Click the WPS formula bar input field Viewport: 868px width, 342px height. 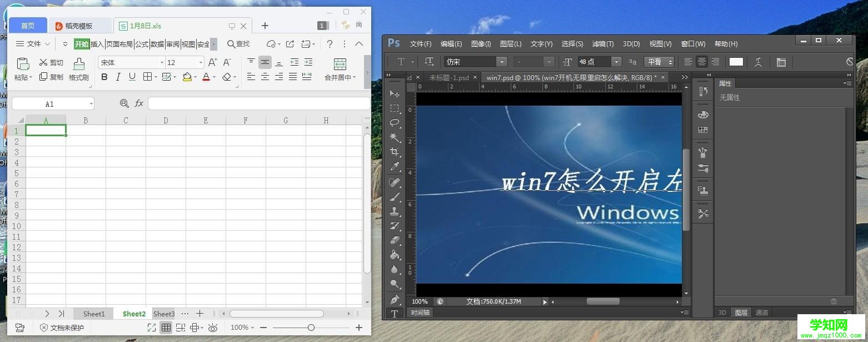pyautogui.click(x=259, y=103)
